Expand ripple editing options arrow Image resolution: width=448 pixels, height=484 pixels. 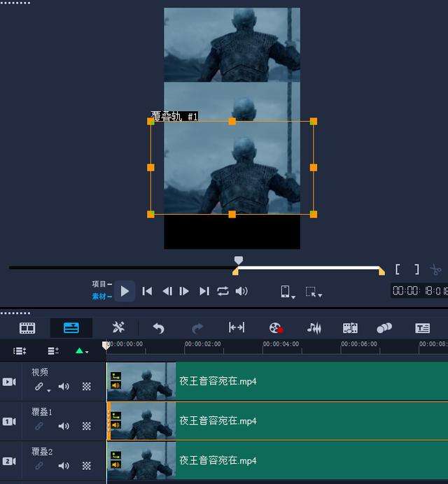click(x=48, y=391)
